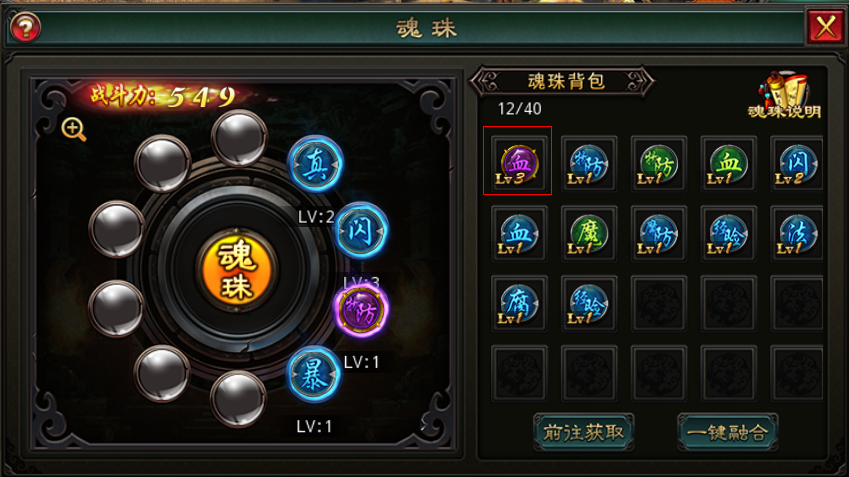Click the equipped purple orb on the wheel

click(x=361, y=310)
